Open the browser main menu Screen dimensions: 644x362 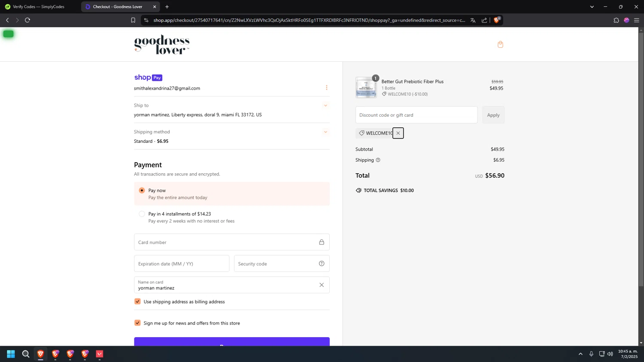637,20
